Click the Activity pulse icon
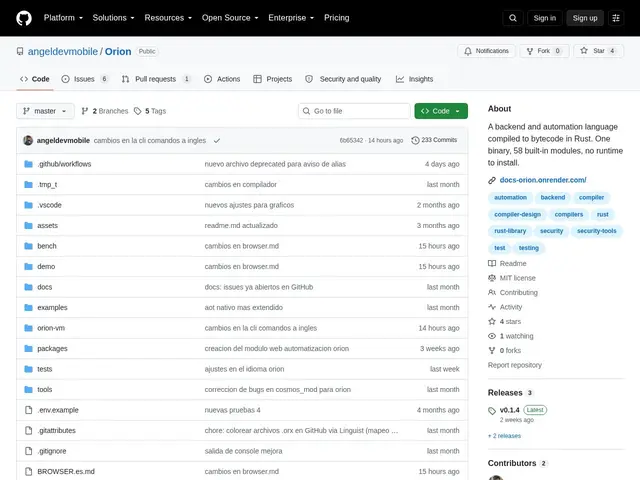The image size is (640, 480). (492, 307)
